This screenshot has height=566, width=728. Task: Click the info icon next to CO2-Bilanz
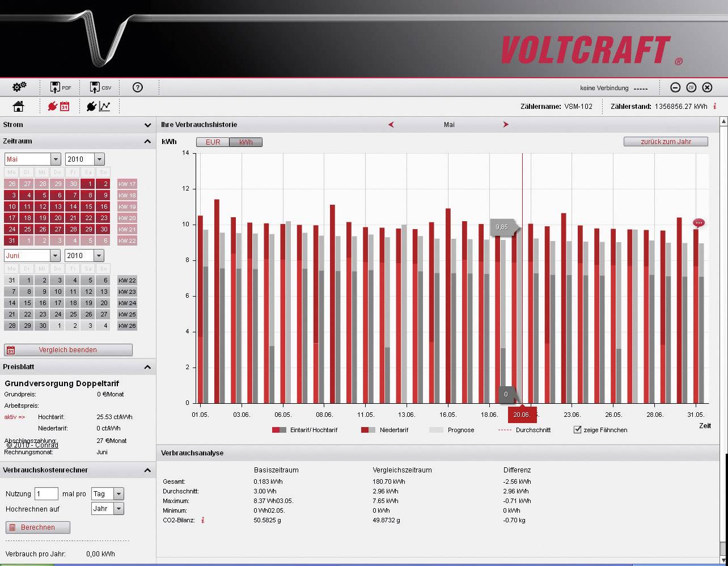203,520
